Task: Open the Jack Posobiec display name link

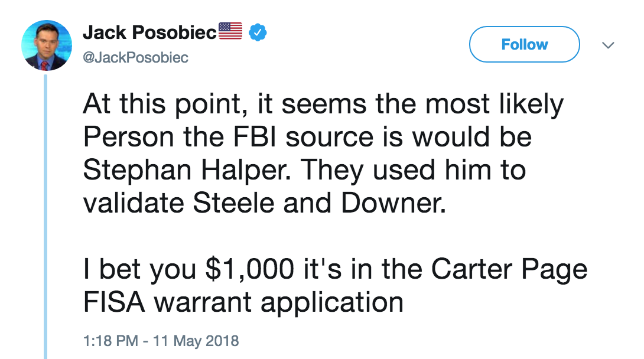Action: (149, 33)
